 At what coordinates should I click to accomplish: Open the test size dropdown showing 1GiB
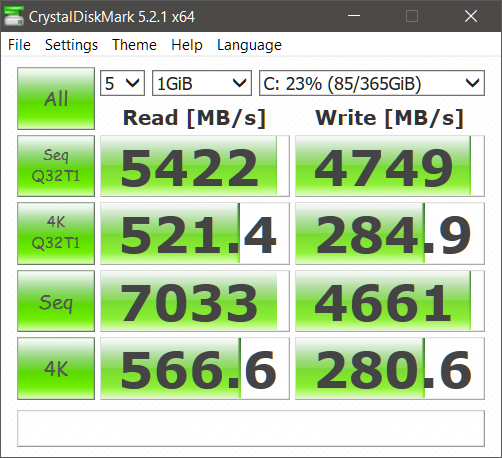202,83
